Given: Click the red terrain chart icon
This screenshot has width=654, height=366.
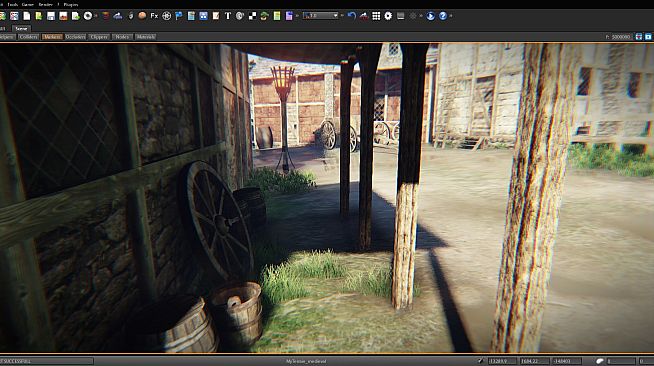Looking at the screenshot, I should (364, 16).
